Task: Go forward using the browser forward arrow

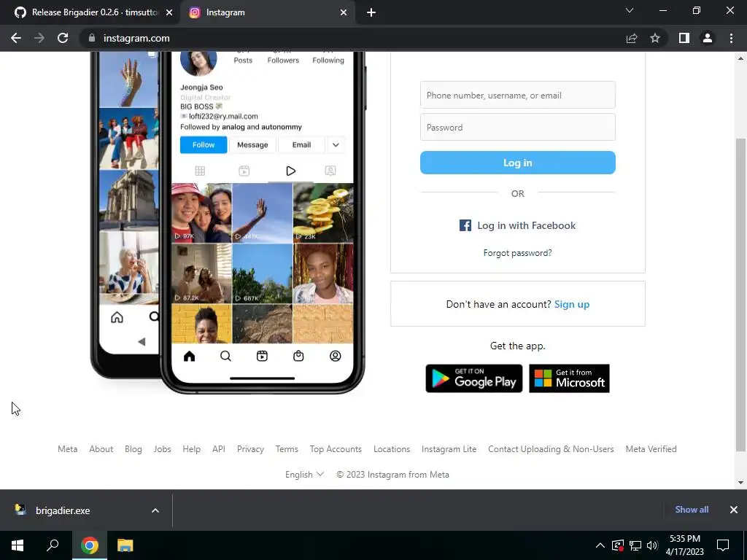Action: (x=39, y=38)
